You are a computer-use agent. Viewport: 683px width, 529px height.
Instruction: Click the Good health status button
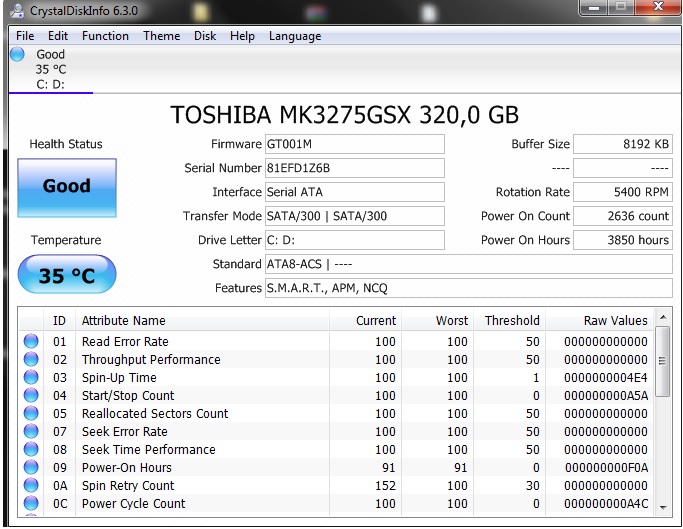(67, 187)
